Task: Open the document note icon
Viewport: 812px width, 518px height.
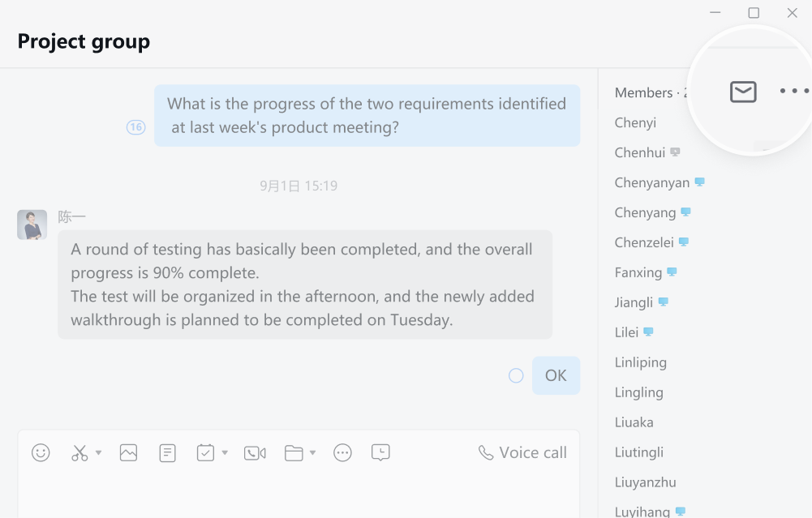Action: click(167, 453)
